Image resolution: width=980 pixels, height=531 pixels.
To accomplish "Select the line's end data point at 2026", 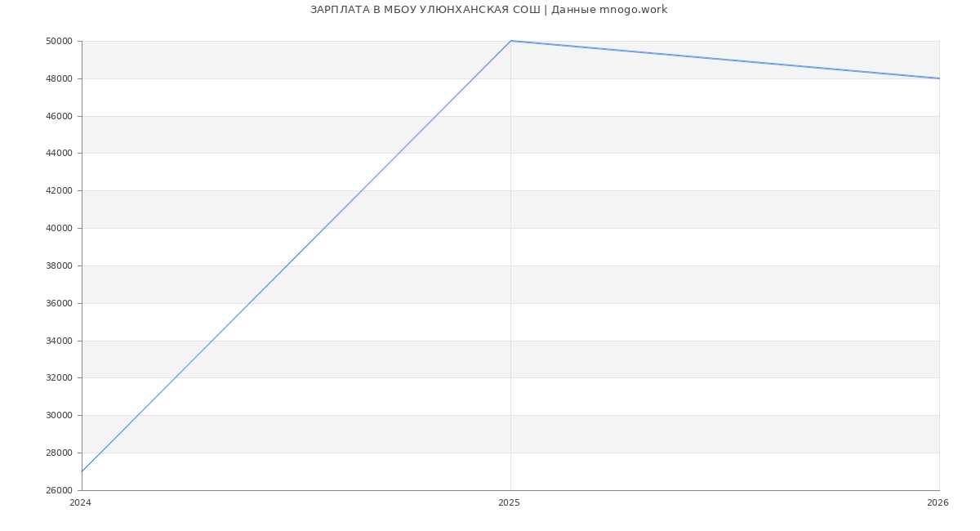I will tap(939, 78).
